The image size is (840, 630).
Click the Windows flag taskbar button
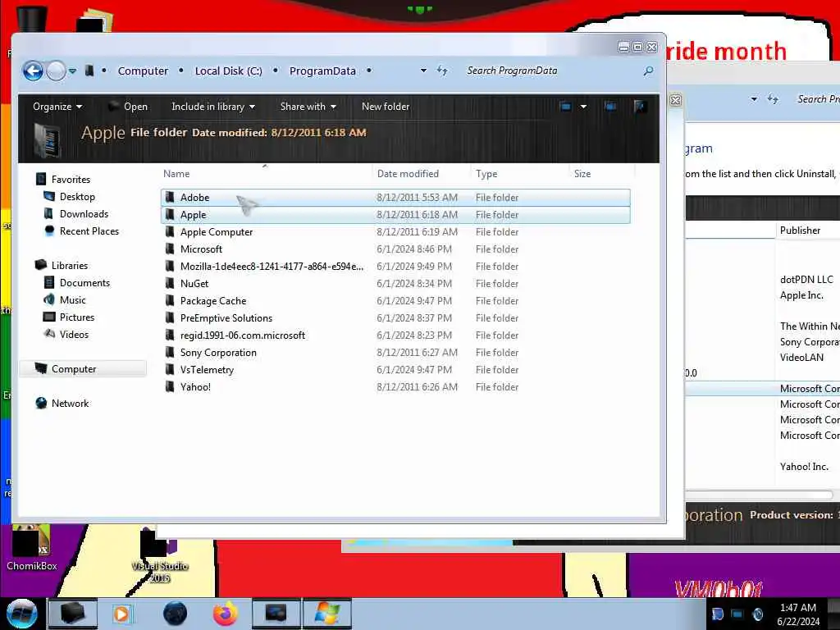[326, 614]
